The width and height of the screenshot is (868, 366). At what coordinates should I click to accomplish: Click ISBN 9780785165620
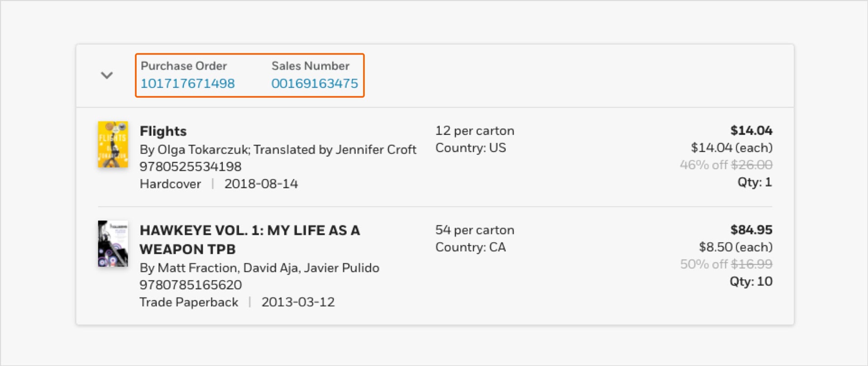191,285
